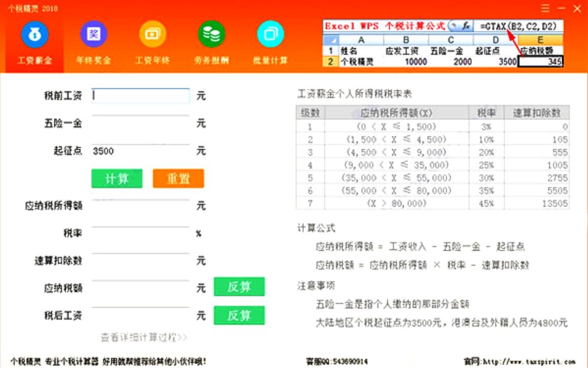The height and width of the screenshot is (368, 588).
Task: Select the 应纳税额 header cell in column E
Action: pyautogui.click(x=540, y=51)
